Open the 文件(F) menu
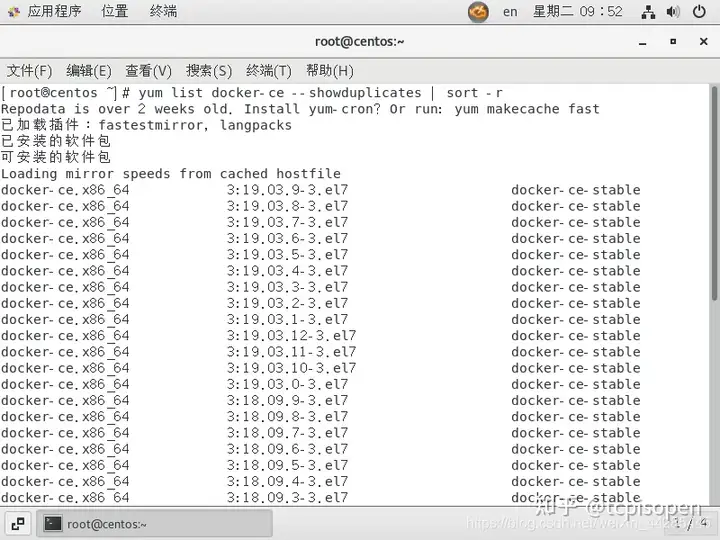Viewport: 720px width, 540px height. click(29, 71)
